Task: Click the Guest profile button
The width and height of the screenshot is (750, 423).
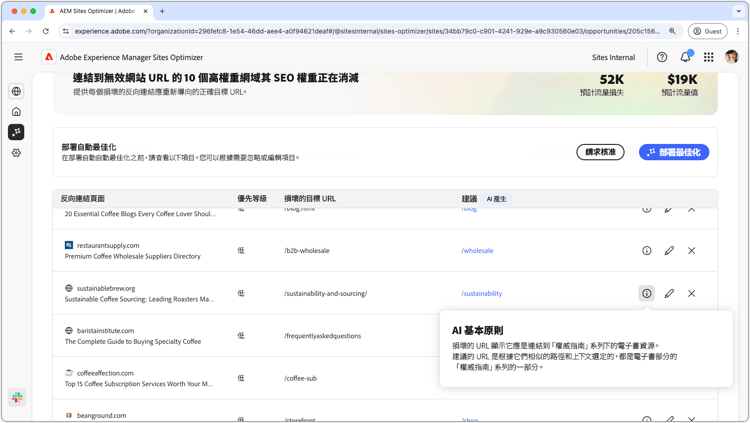Action: (x=707, y=31)
